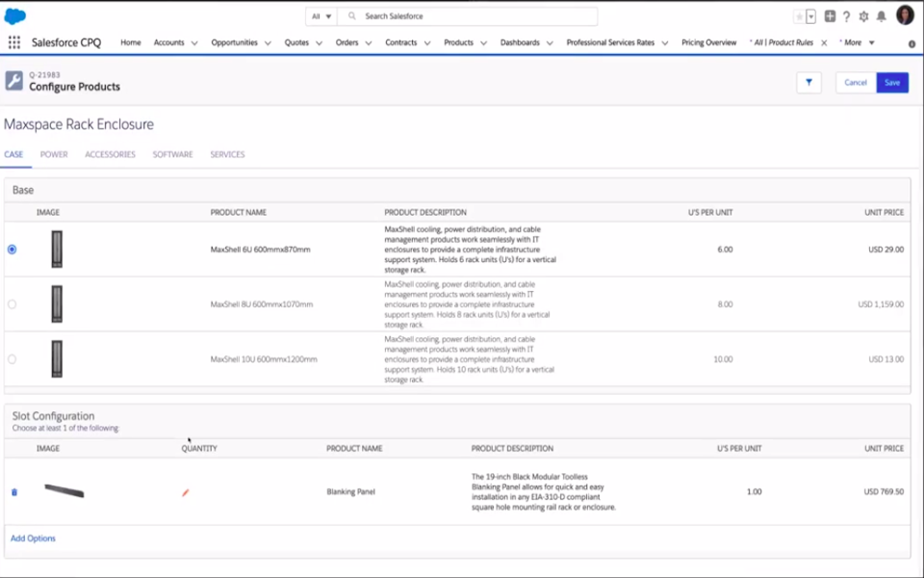Switch to the POWER tab
924x578 pixels.
point(54,154)
